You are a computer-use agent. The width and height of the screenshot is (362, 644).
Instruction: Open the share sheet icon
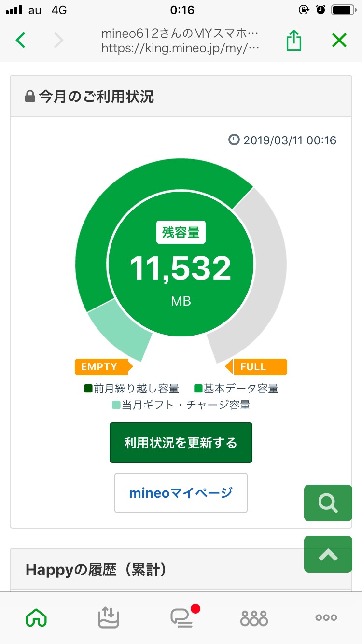[x=293, y=41]
